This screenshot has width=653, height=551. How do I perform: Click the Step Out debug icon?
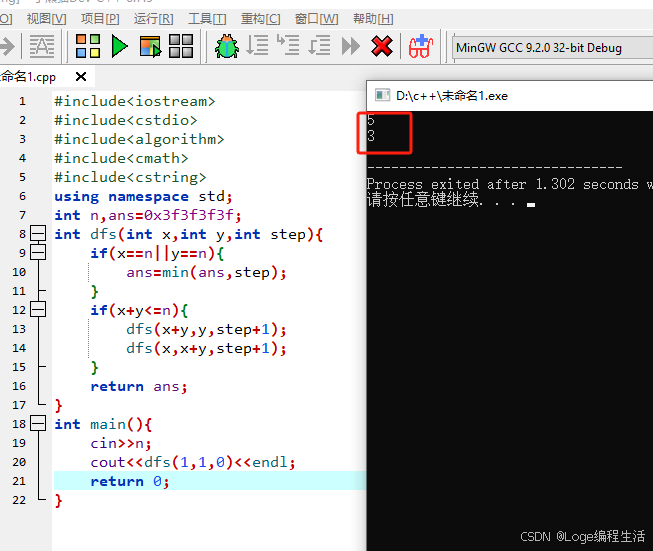(x=319, y=45)
